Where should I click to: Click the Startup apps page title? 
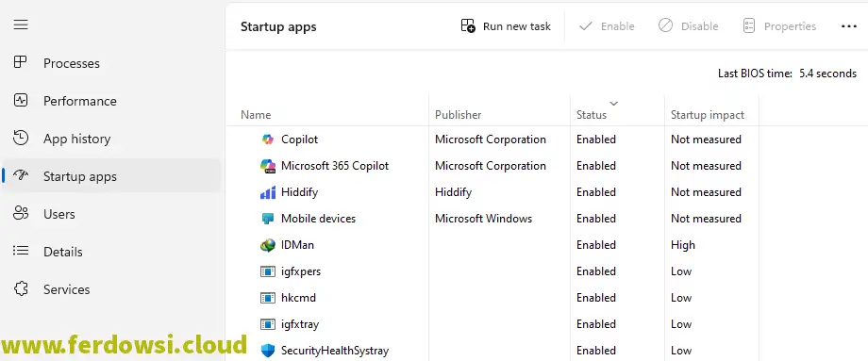click(278, 27)
